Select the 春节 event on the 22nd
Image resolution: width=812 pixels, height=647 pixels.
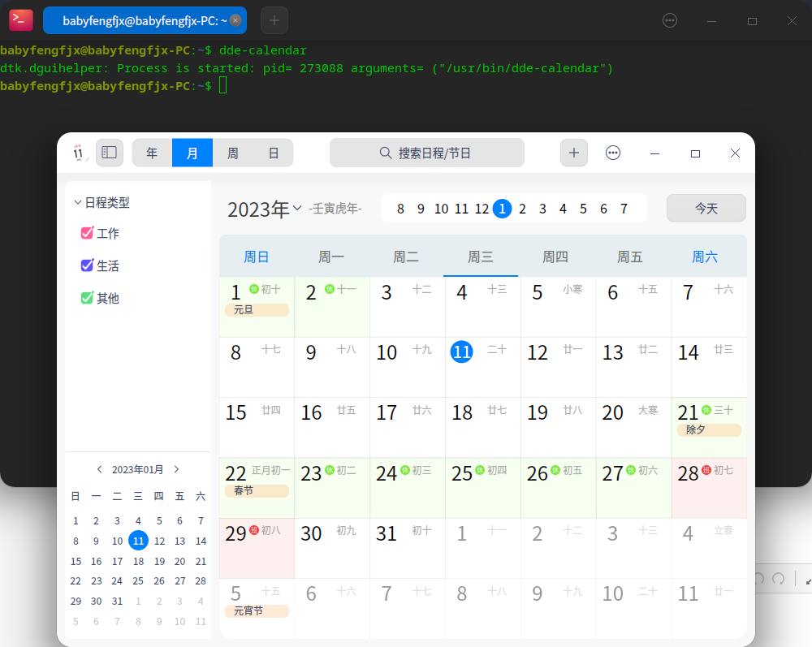[x=257, y=491]
